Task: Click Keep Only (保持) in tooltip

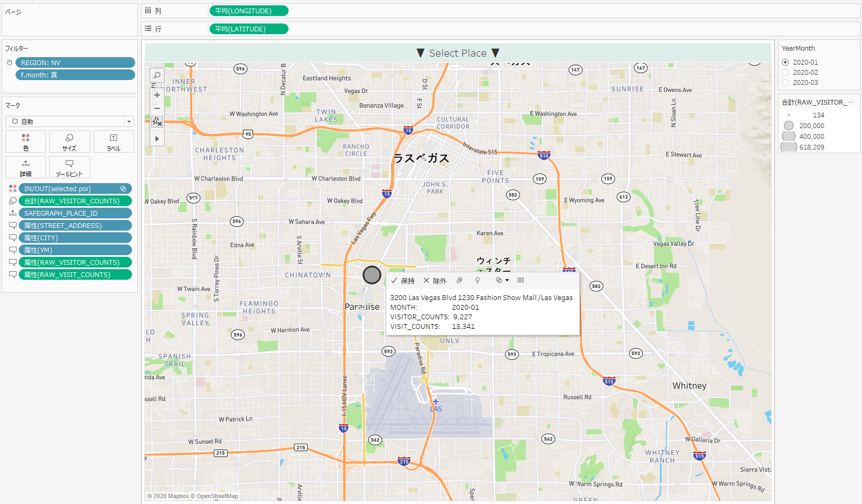Action: coord(403,281)
